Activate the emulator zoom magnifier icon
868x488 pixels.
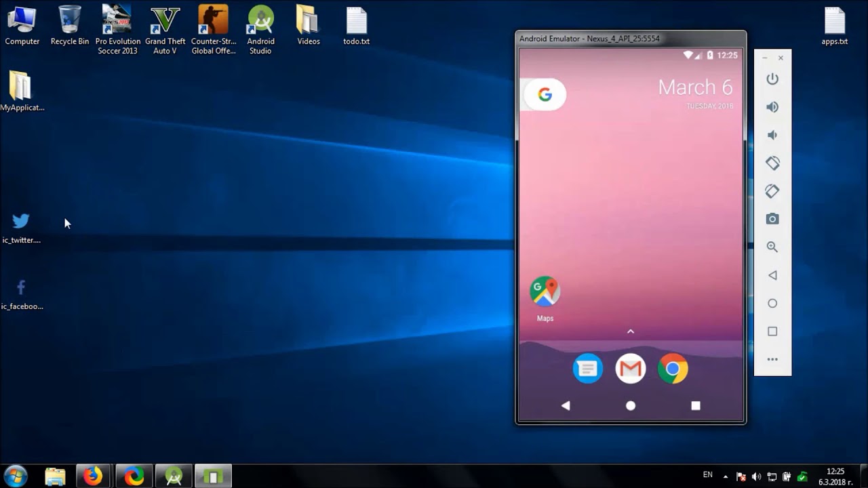pos(772,247)
